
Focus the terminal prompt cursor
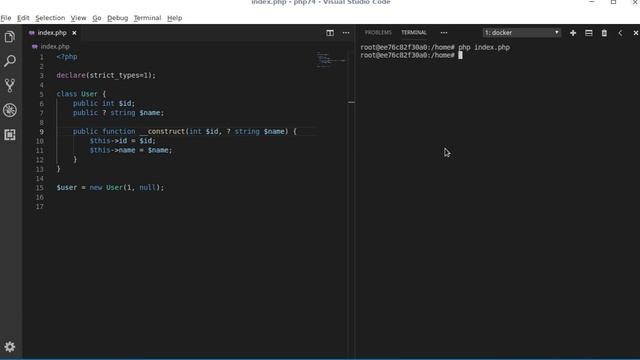[x=460, y=55]
